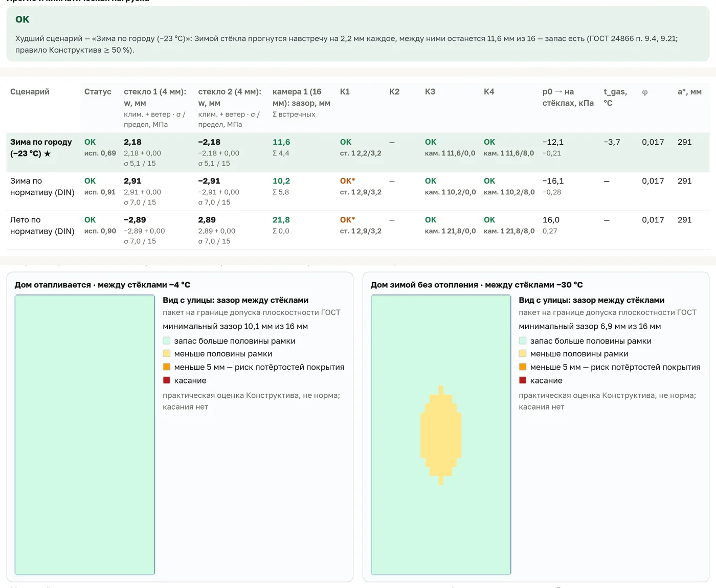Click the orange legend swatch in the unheated house panel
Image resolution: width=716 pixels, height=588 pixels.
523,367
